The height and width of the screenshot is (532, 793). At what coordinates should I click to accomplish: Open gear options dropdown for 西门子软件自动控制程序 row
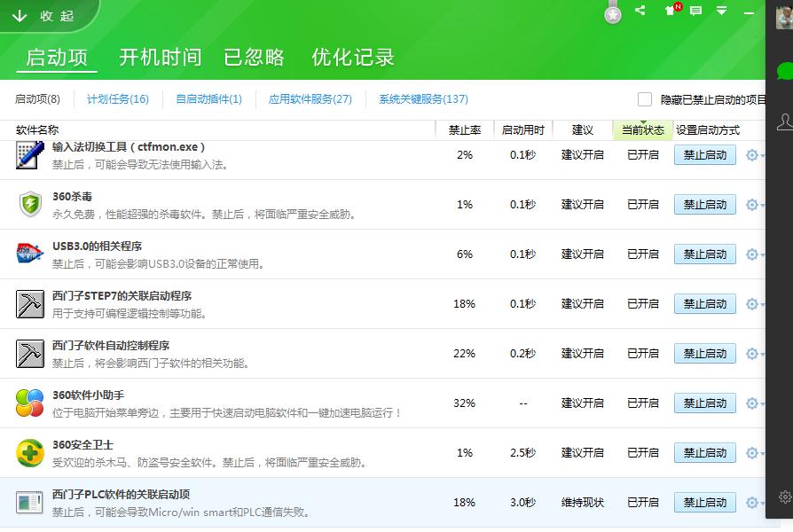pos(754,353)
